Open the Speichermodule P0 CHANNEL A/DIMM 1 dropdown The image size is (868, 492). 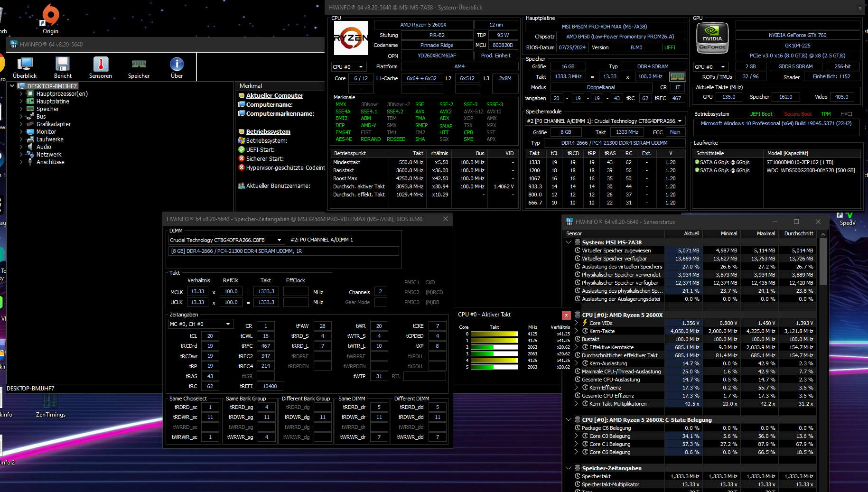click(605, 121)
